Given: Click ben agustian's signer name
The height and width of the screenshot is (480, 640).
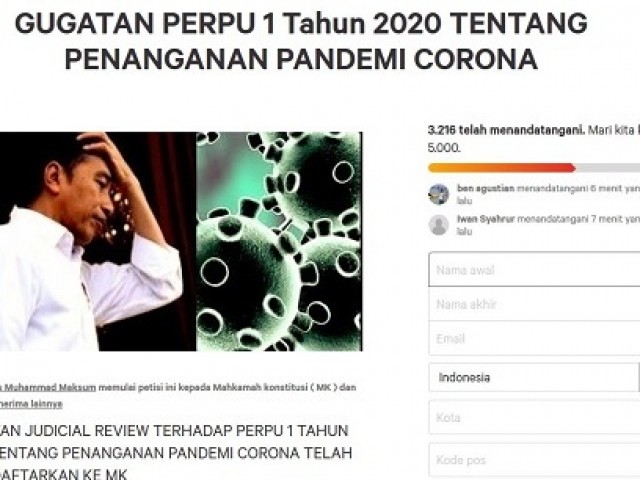Looking at the screenshot, I should point(486,189).
